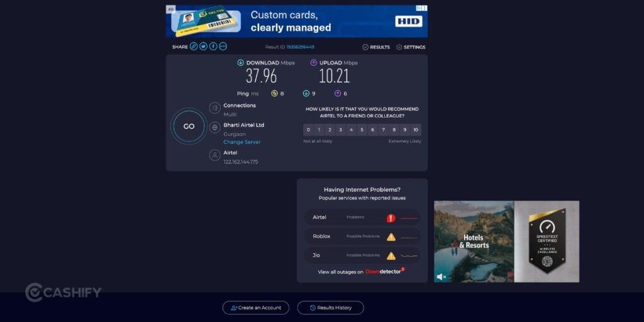The image size is (644, 322).
Task: Open the HID custom cards banner ad
Action: point(297,21)
